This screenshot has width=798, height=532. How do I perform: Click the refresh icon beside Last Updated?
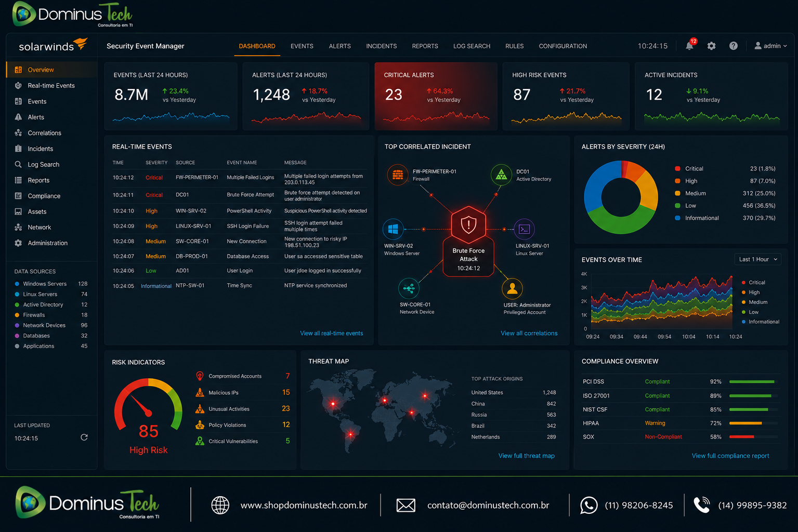click(x=84, y=437)
